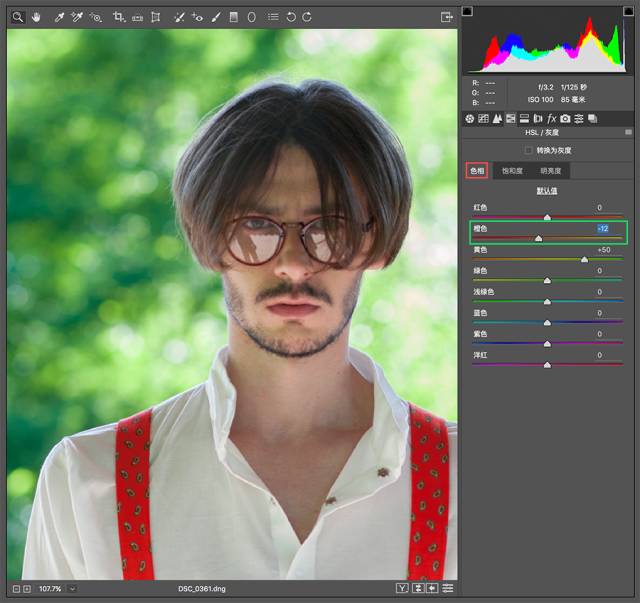
Task: Click the 红色 value field
Action: click(x=600, y=207)
